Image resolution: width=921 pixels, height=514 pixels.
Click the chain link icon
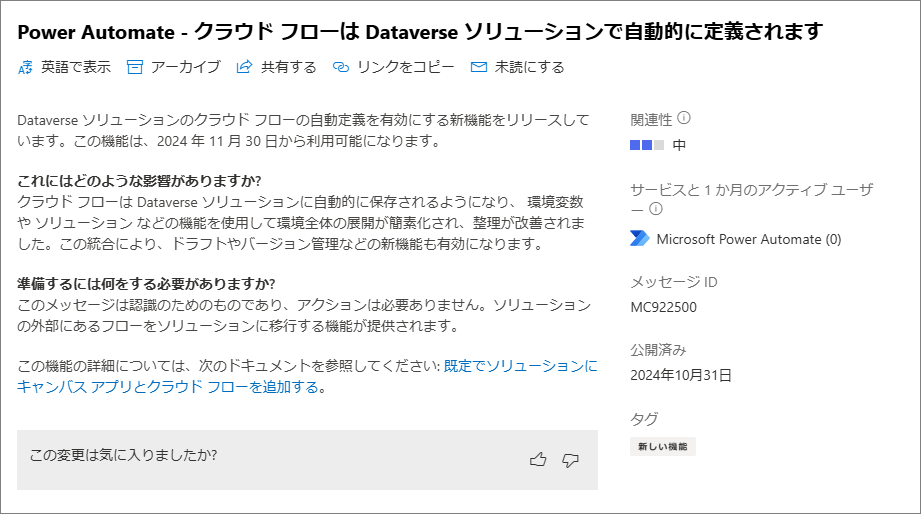[341, 68]
